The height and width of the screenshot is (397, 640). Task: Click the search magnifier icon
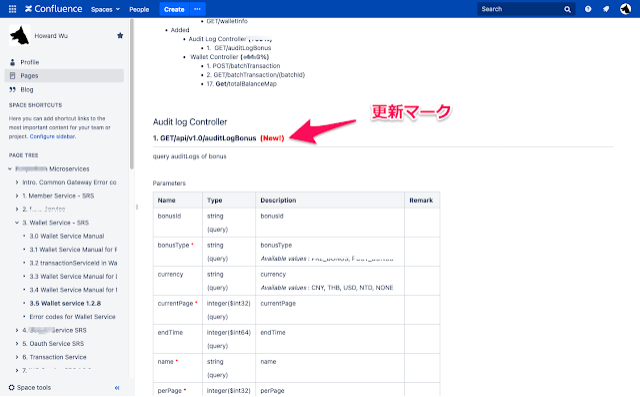coord(567,9)
